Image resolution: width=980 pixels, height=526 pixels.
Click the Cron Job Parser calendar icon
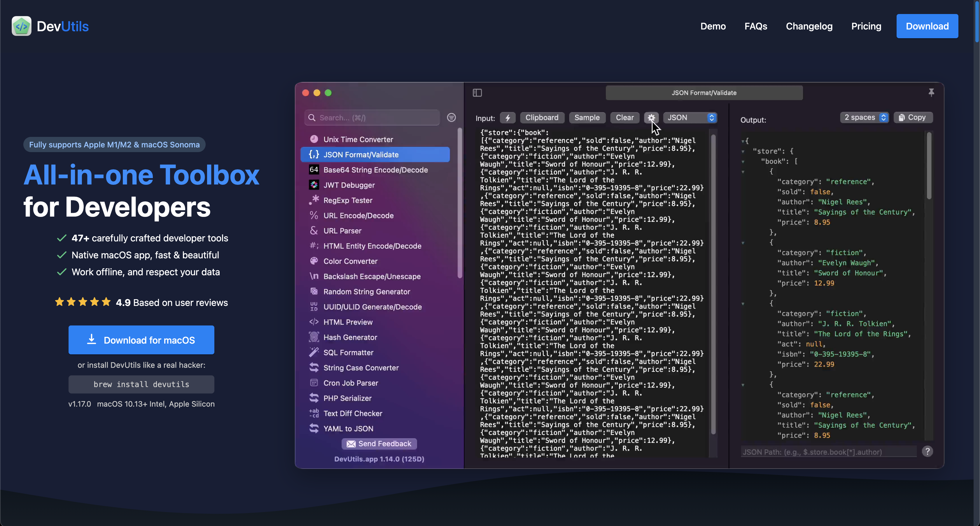pyautogui.click(x=314, y=382)
